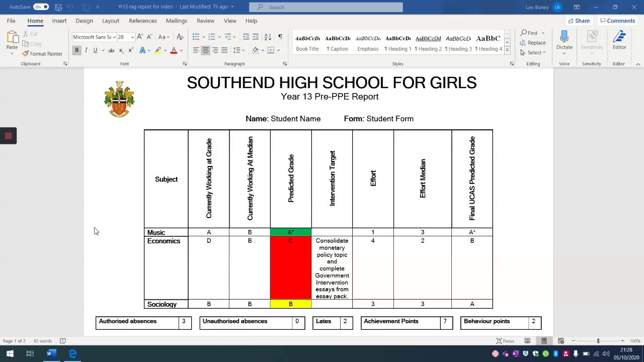Open the Comments pane
644x362 pixels.
tap(617, 21)
